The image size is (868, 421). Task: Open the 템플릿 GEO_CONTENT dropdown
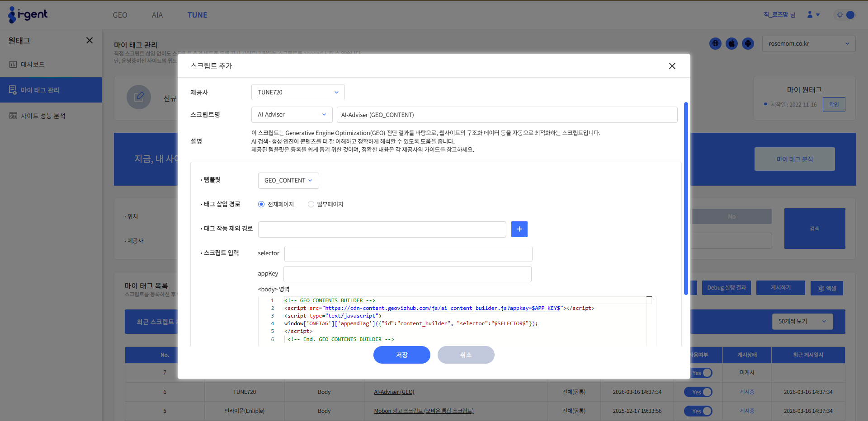click(288, 181)
